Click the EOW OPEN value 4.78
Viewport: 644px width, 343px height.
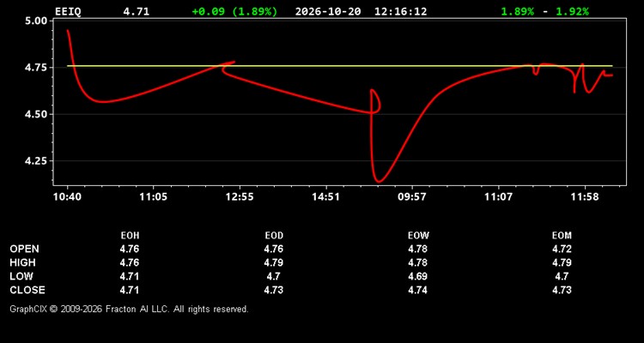coord(418,249)
